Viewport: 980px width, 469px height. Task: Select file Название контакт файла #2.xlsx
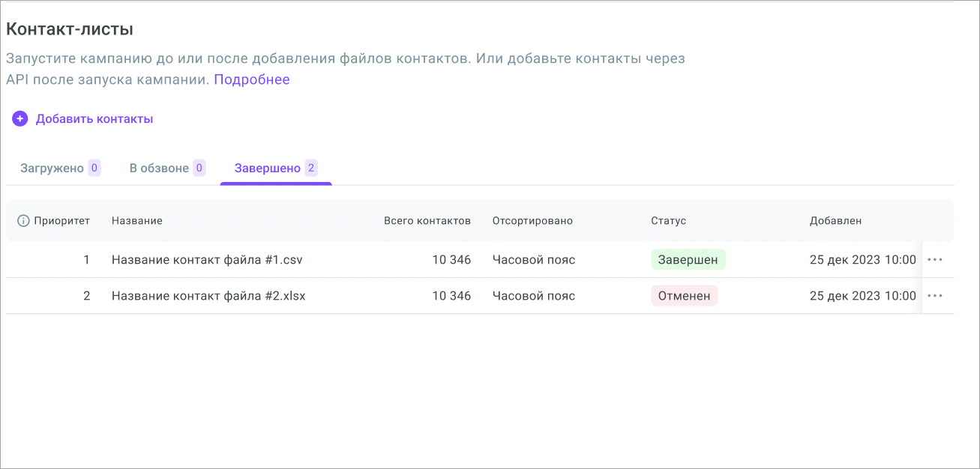point(208,296)
